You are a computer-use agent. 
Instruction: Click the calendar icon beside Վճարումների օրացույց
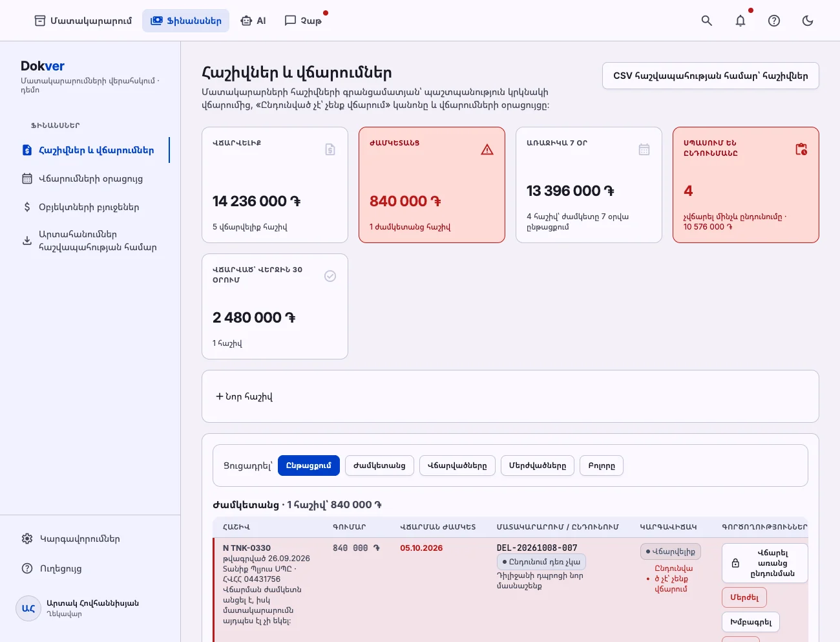[x=27, y=178]
